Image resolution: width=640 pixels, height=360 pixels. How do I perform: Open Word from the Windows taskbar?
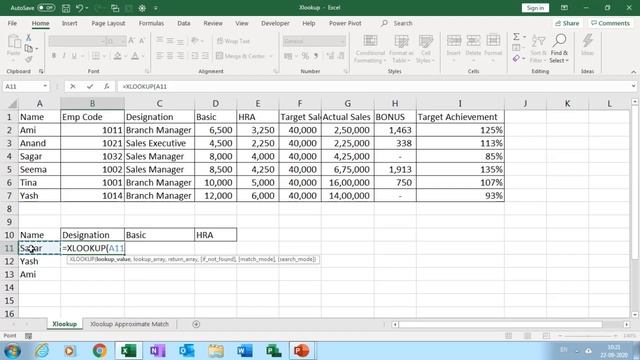(244, 351)
